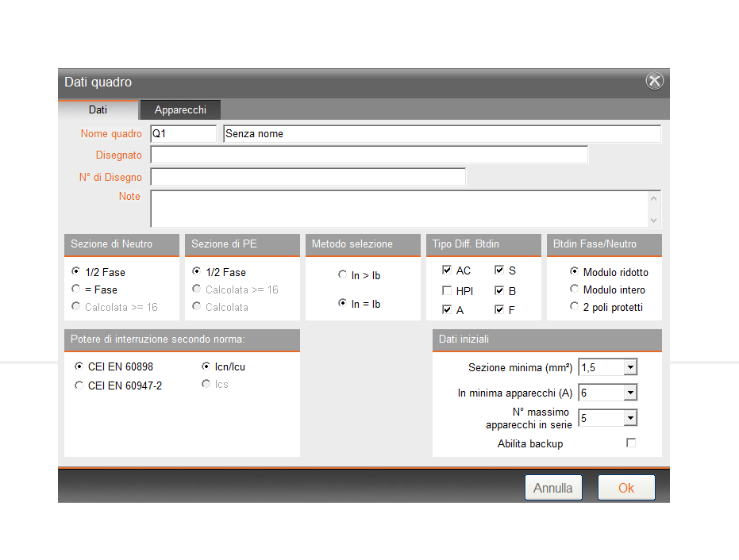Switch to the Apparecchi tab
The height and width of the screenshot is (560, 739).
click(x=180, y=110)
